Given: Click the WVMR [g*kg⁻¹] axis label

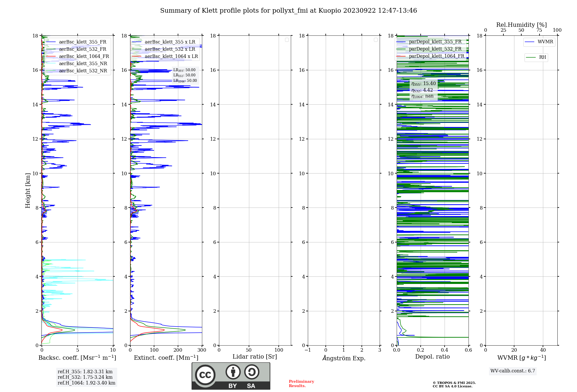Looking at the screenshot, I should pyautogui.click(x=522, y=358).
